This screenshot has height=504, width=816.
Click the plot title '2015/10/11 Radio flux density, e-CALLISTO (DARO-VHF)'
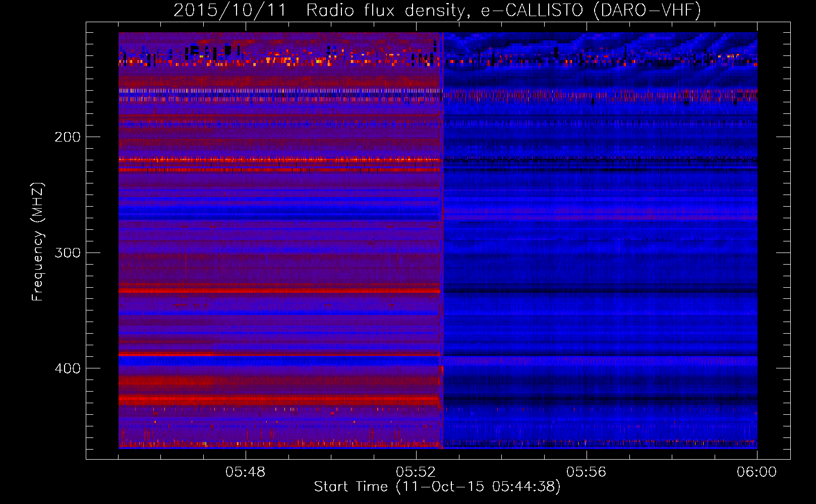[x=437, y=10]
